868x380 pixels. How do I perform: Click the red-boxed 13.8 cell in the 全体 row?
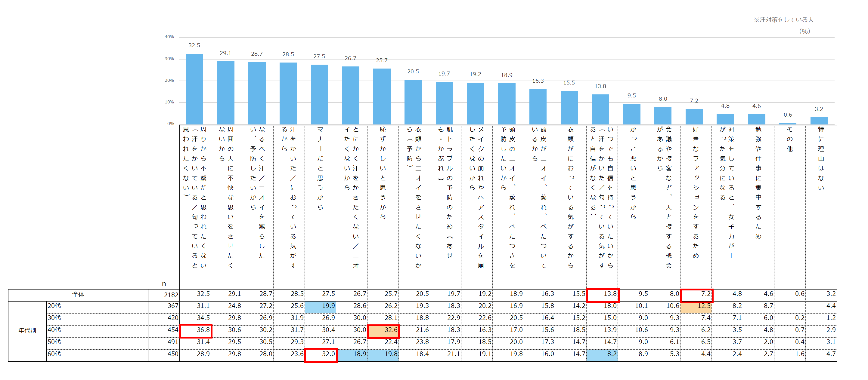(x=603, y=295)
